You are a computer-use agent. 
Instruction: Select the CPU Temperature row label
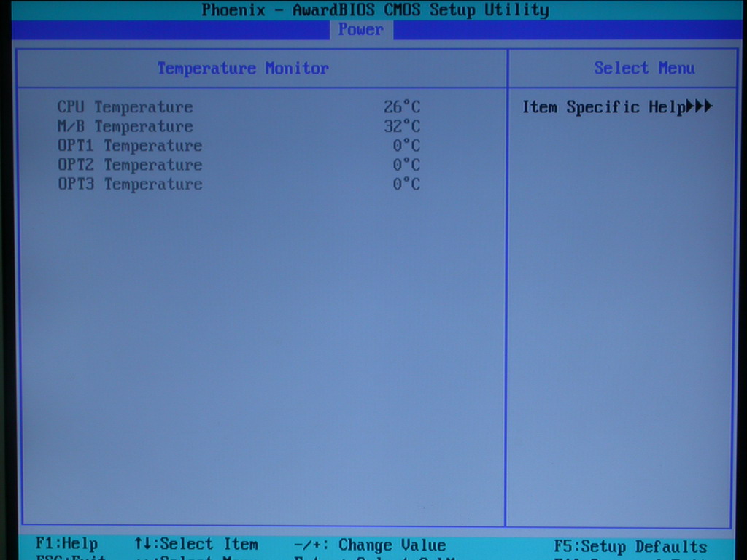tap(125, 107)
